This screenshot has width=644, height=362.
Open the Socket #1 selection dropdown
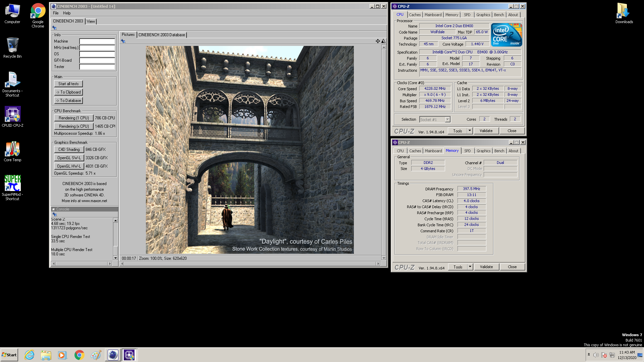[x=435, y=120]
